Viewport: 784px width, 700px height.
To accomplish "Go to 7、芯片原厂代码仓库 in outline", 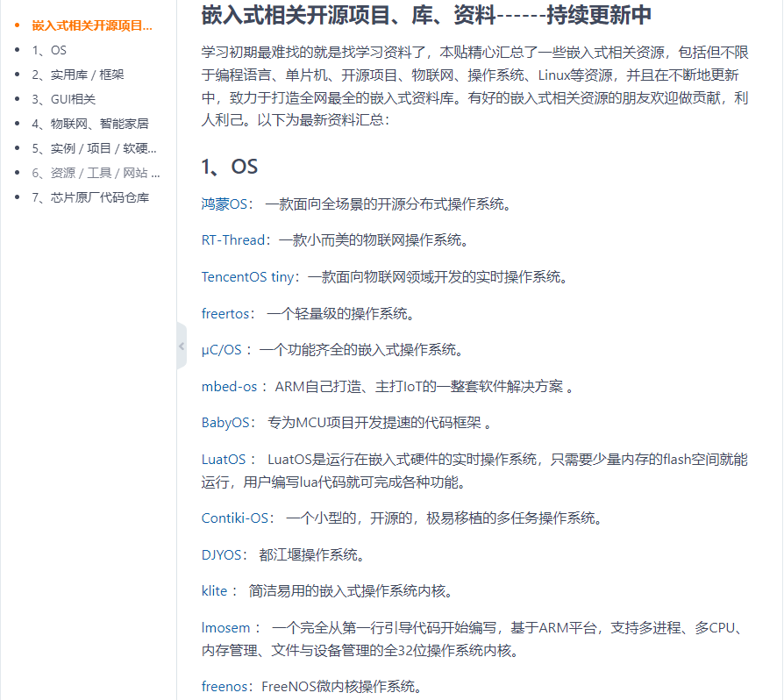I will pos(90,197).
